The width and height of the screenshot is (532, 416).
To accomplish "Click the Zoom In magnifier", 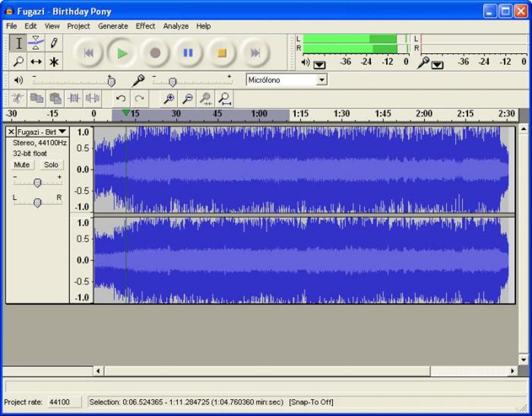I will point(168,98).
